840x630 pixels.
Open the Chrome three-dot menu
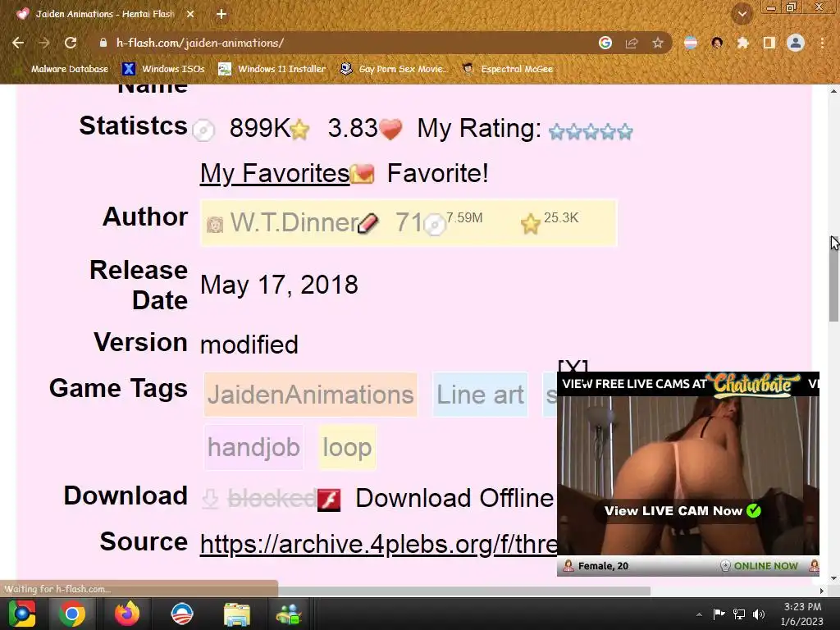(822, 43)
